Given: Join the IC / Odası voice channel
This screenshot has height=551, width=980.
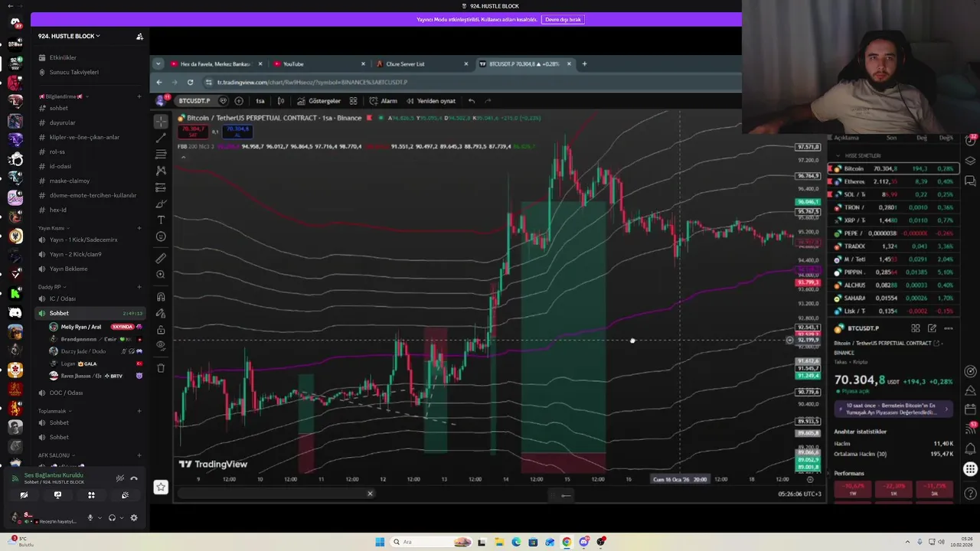Looking at the screenshot, I should click(90, 298).
